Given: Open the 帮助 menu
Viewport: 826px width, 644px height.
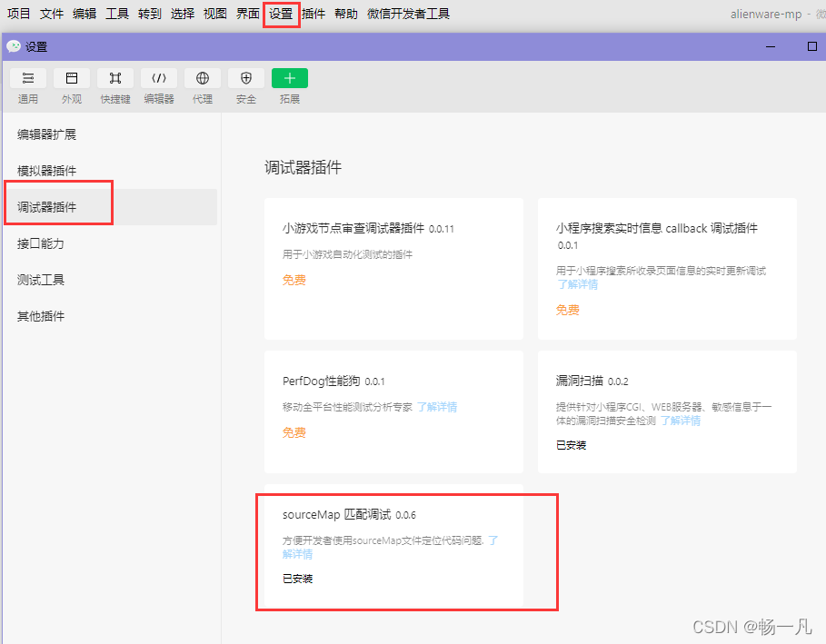Looking at the screenshot, I should pos(346,14).
